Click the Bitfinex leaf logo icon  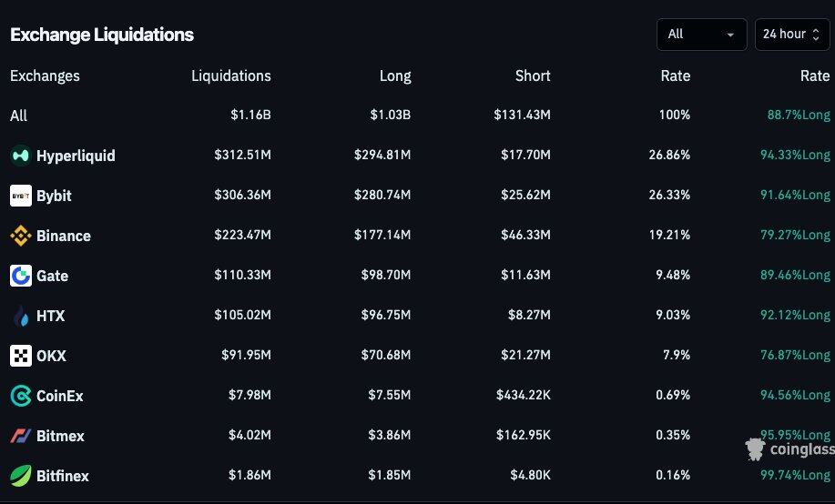pyautogui.click(x=20, y=476)
